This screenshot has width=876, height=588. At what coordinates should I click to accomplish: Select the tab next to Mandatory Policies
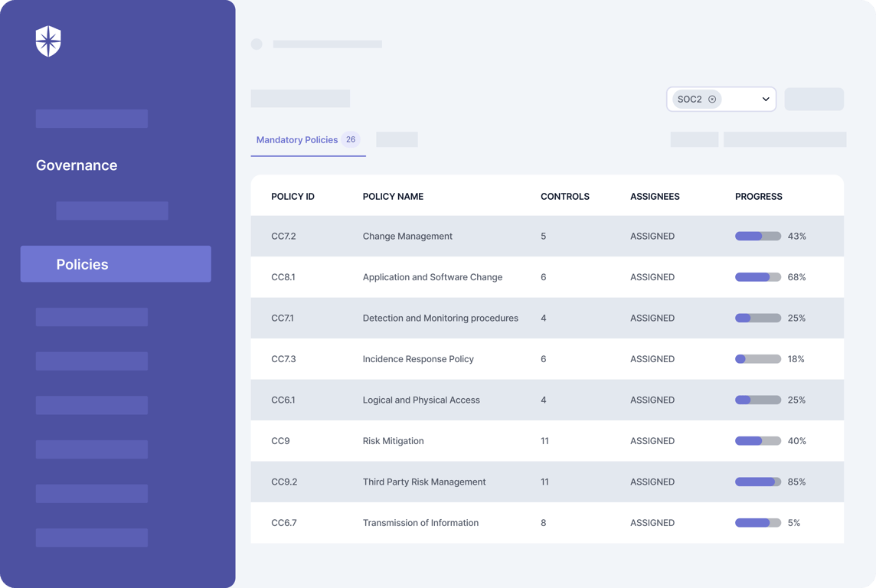pos(397,139)
